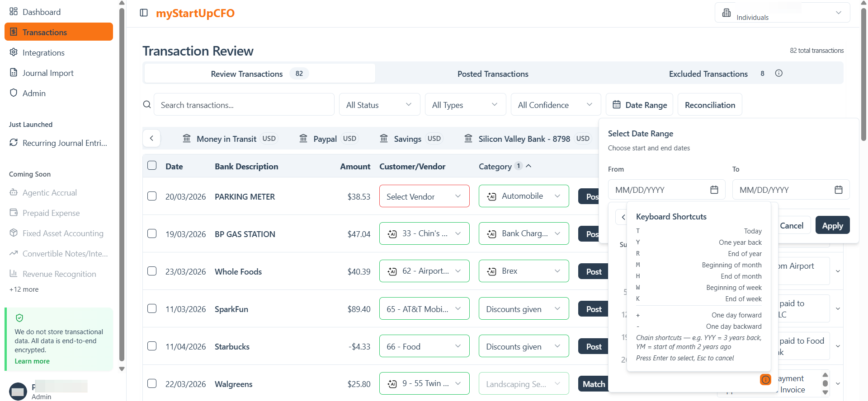Open Integrations in the sidebar
The width and height of the screenshot is (868, 401).
tap(58, 52)
